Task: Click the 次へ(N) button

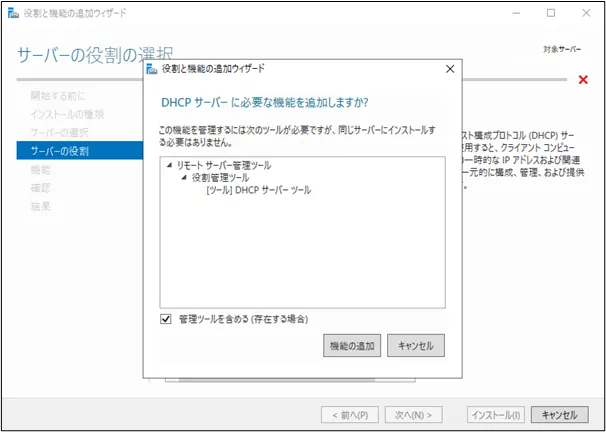Action: point(414,414)
